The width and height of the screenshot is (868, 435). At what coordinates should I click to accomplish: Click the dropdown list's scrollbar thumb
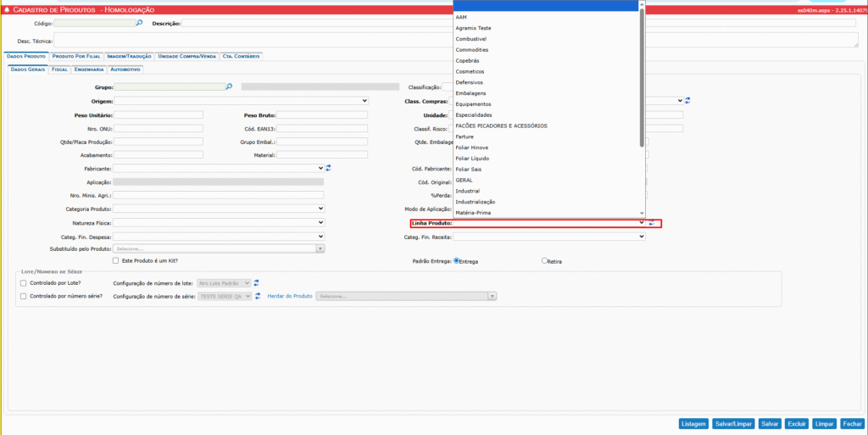click(642, 76)
